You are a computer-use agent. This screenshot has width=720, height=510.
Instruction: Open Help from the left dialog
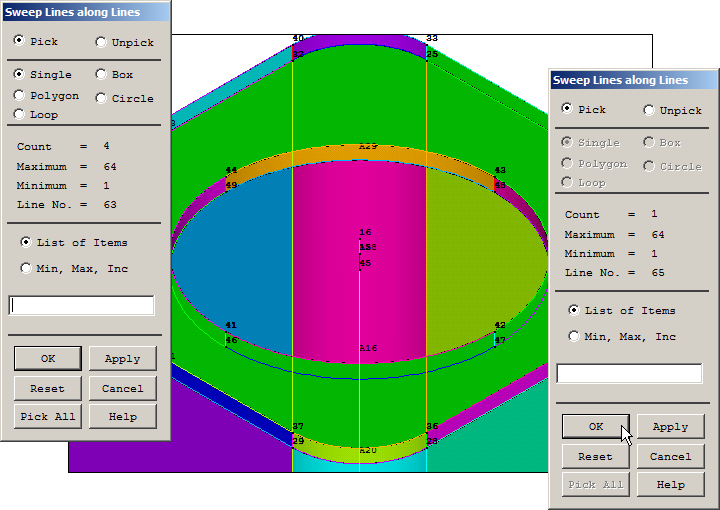click(123, 416)
